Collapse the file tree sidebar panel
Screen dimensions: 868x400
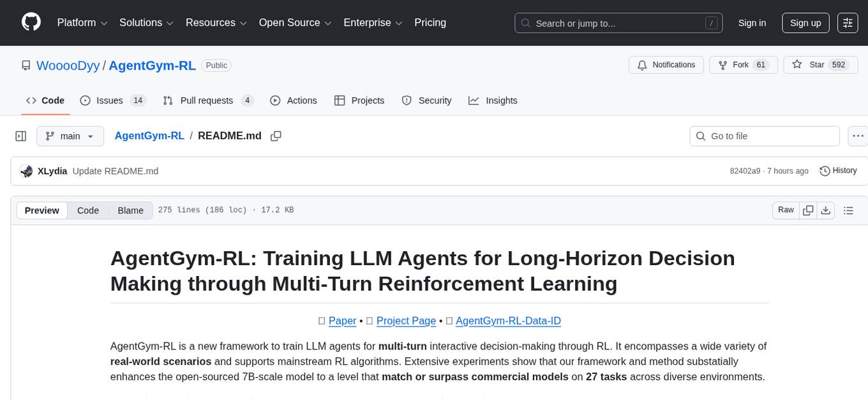click(21, 136)
